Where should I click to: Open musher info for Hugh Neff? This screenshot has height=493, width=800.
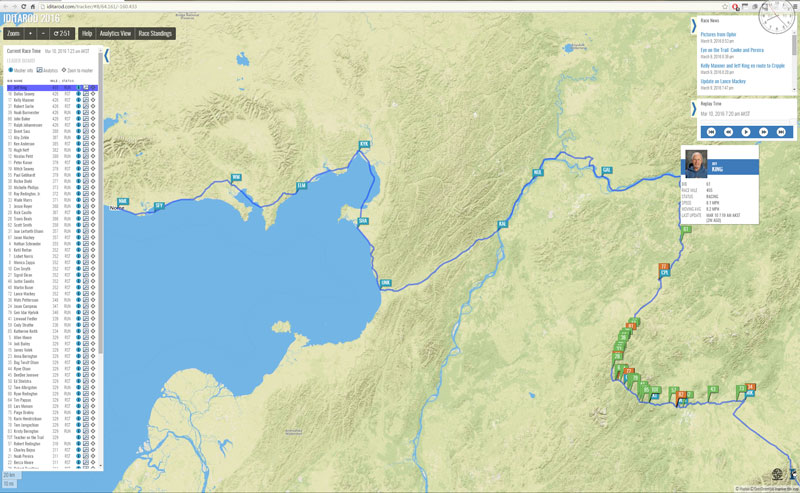79,150
